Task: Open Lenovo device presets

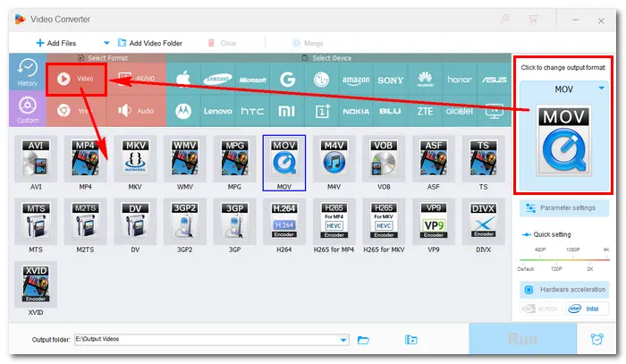Action: [x=217, y=111]
